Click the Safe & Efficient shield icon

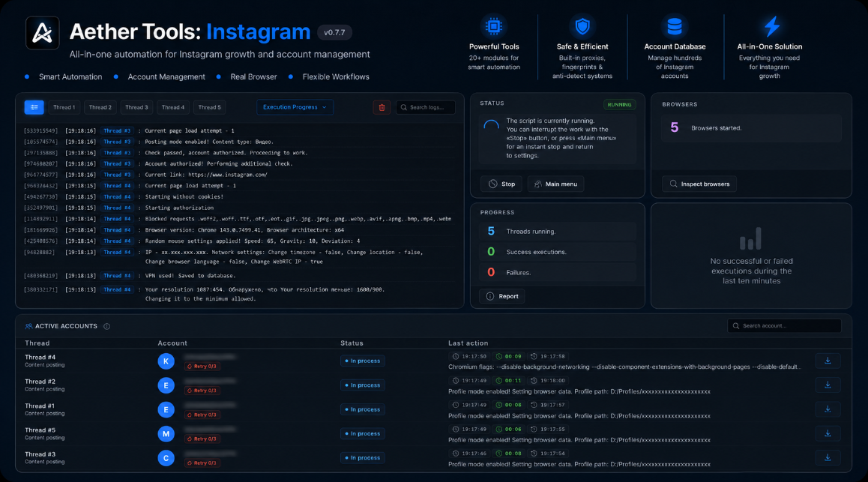click(582, 26)
